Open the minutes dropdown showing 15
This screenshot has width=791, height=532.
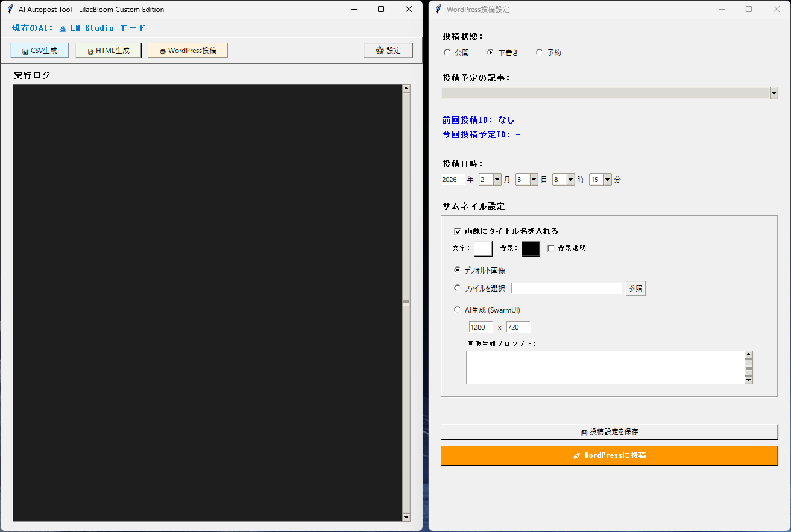tap(607, 180)
